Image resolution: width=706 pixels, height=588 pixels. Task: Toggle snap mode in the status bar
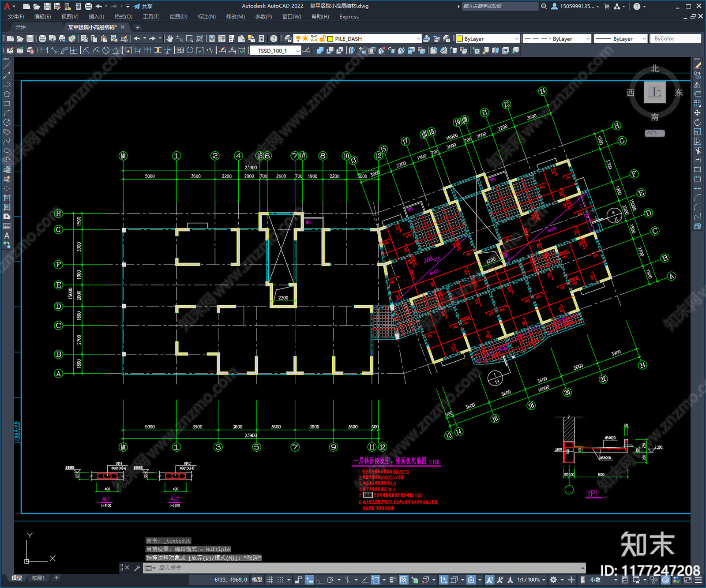pyautogui.click(x=280, y=580)
